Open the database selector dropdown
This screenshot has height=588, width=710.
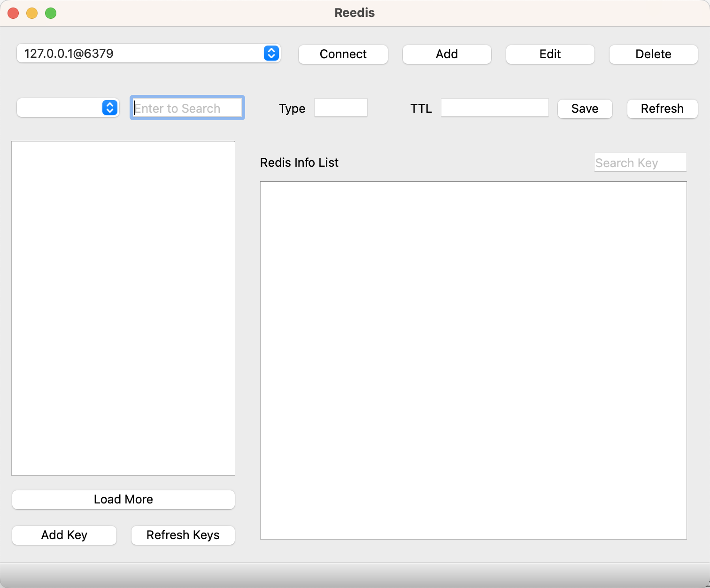tap(68, 108)
